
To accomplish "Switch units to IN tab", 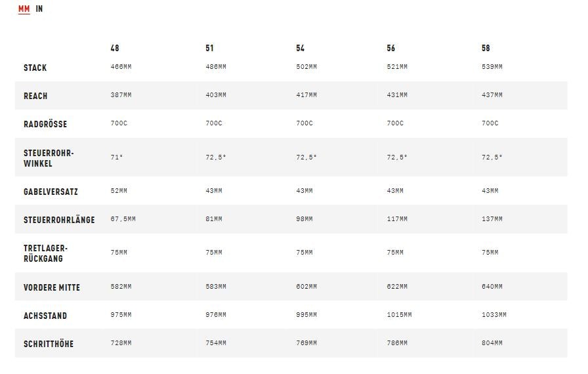I will [x=39, y=9].
